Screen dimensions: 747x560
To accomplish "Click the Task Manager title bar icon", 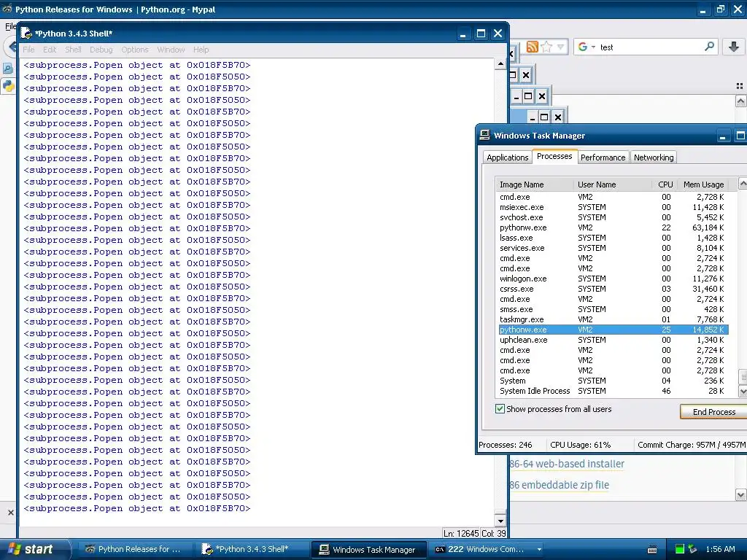I will click(484, 135).
